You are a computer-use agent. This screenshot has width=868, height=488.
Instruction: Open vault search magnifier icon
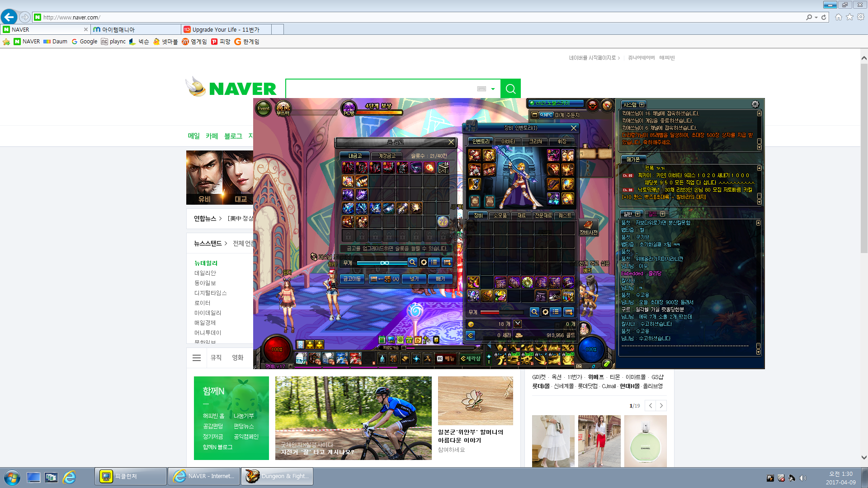[x=412, y=263]
